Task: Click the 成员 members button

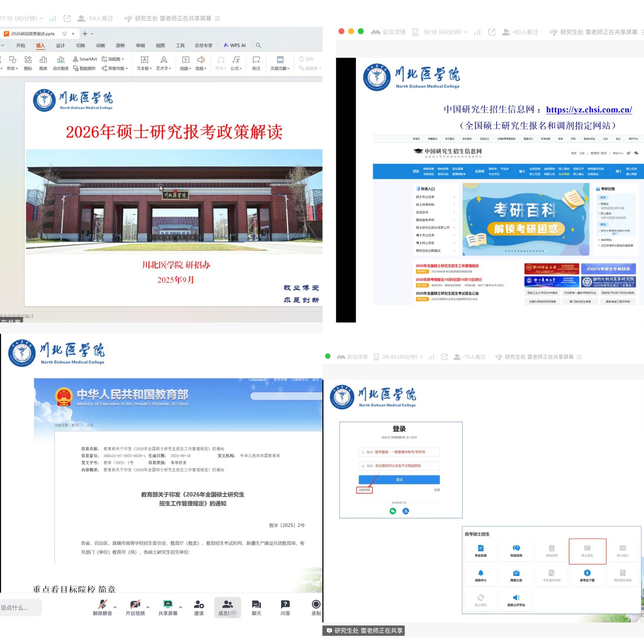Action: coord(227,607)
